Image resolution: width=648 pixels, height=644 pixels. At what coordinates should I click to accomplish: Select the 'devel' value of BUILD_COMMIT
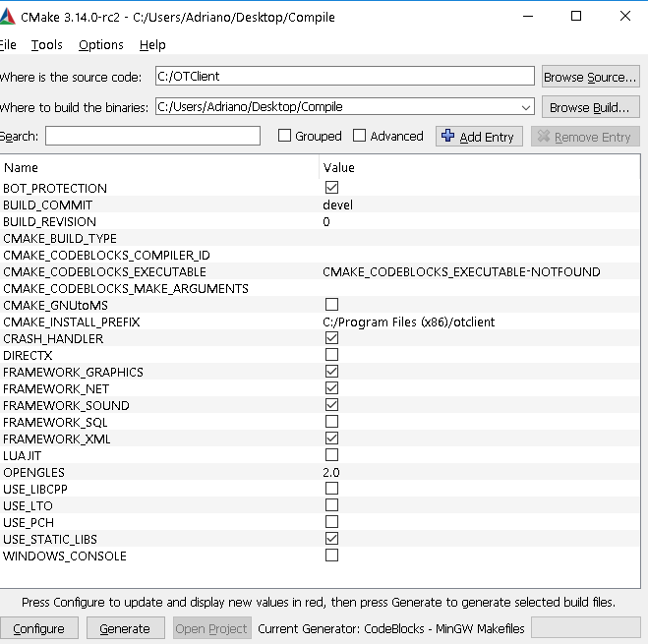pos(337,205)
